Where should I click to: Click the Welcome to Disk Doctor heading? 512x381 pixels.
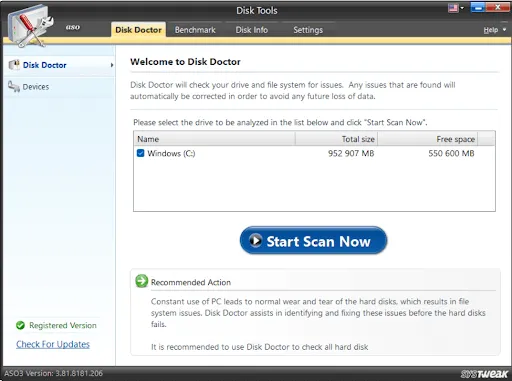185,62
